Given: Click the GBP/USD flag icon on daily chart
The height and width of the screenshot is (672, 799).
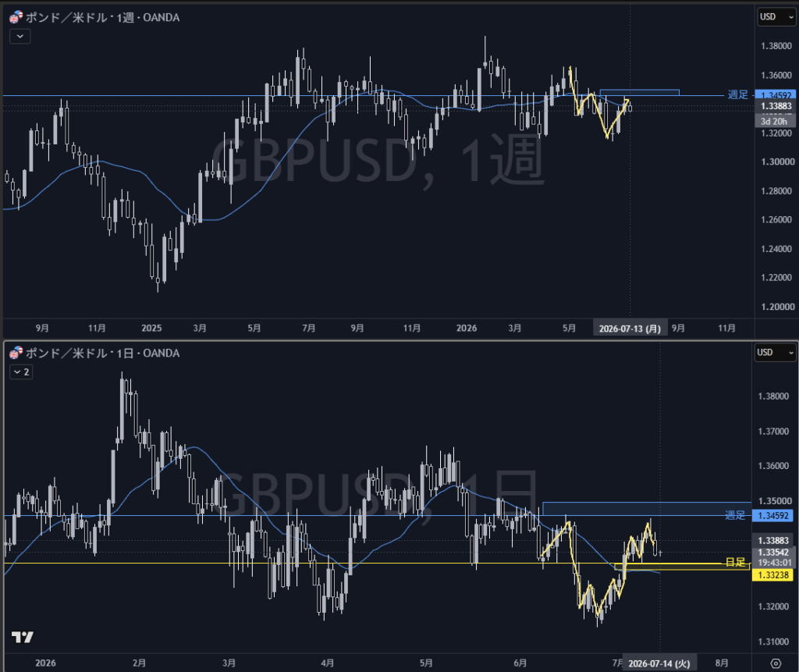Looking at the screenshot, I should pos(16,352).
